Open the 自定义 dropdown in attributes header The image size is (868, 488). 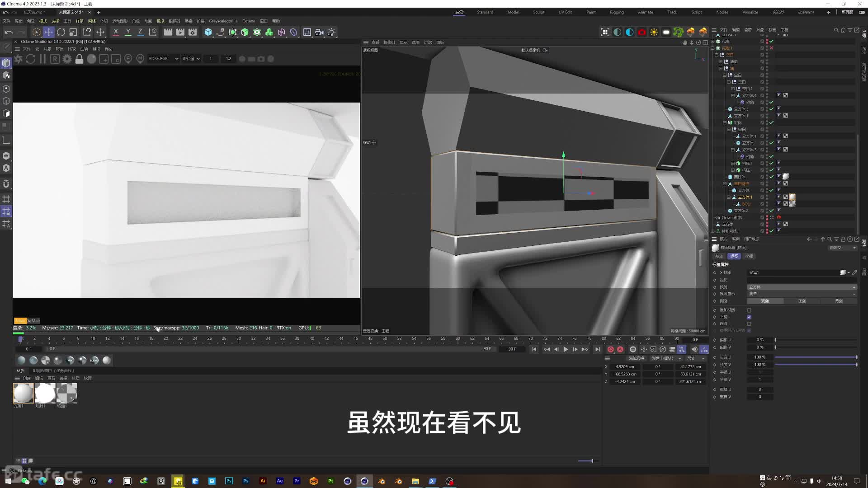(x=842, y=248)
